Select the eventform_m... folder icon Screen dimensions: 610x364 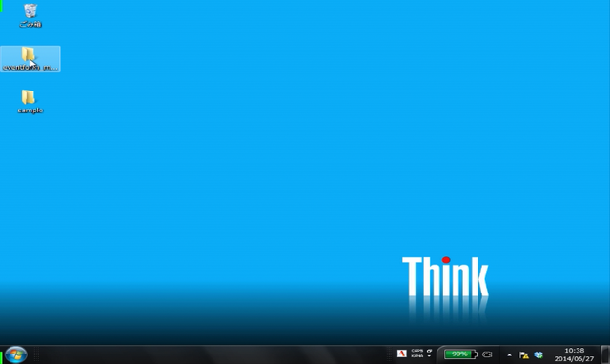30,59
